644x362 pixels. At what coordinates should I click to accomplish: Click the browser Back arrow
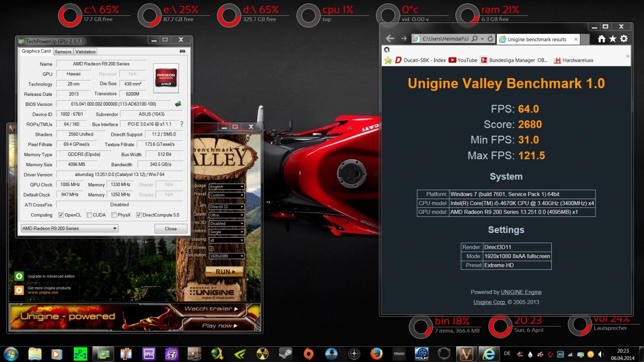(x=390, y=38)
